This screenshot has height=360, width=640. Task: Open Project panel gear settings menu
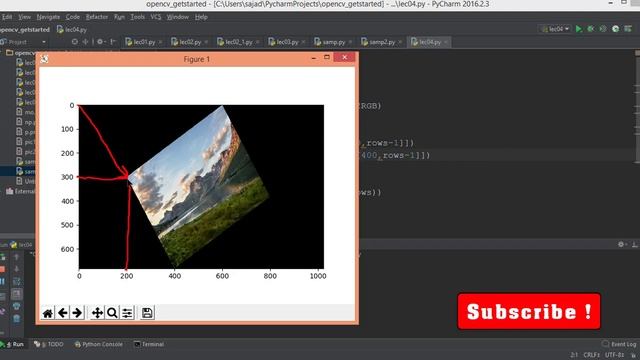pos(100,42)
